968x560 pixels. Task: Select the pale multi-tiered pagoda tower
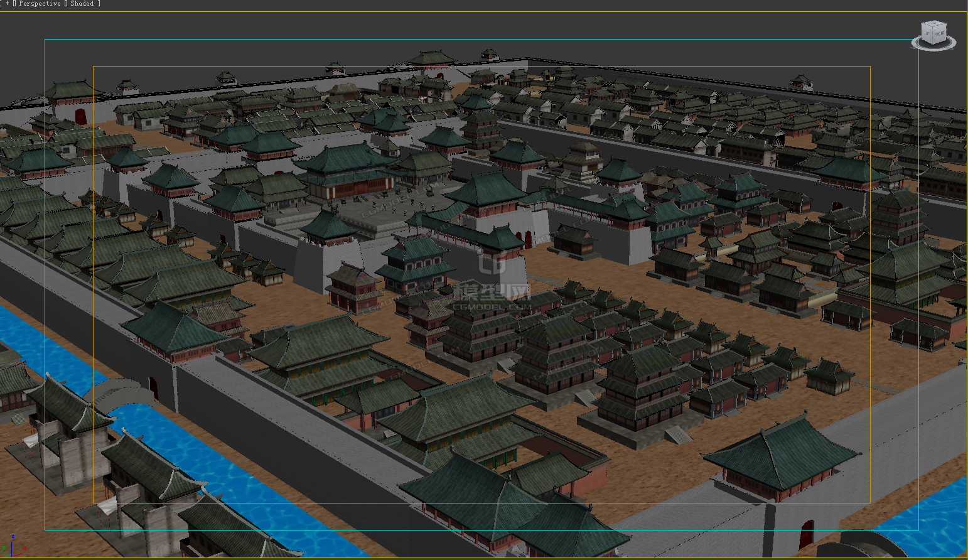coord(583,159)
